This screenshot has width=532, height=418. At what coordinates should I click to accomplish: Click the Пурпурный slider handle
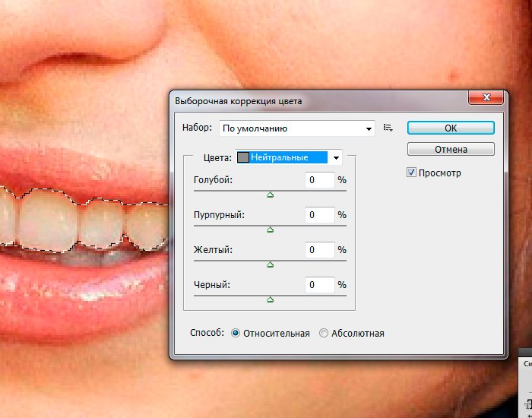[270, 230]
